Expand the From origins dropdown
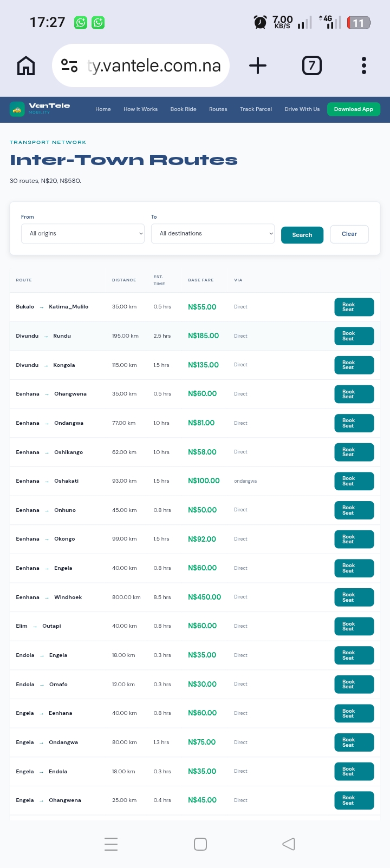 (83, 234)
